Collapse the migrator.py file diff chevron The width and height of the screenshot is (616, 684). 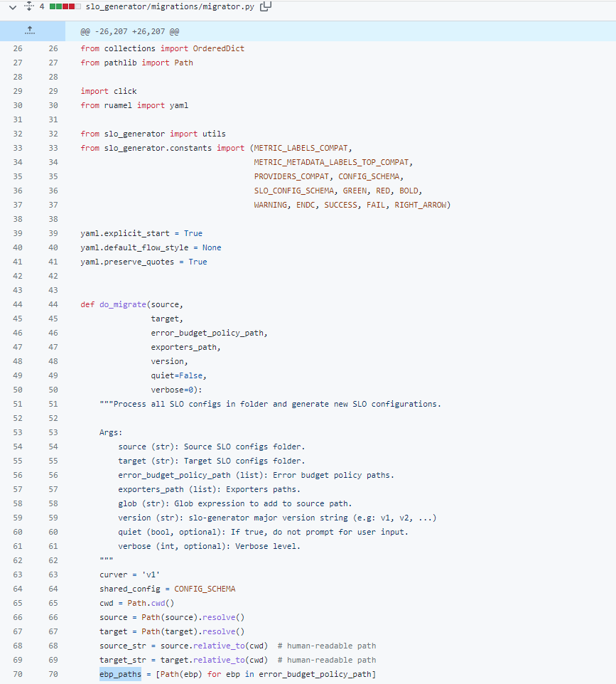12,6
